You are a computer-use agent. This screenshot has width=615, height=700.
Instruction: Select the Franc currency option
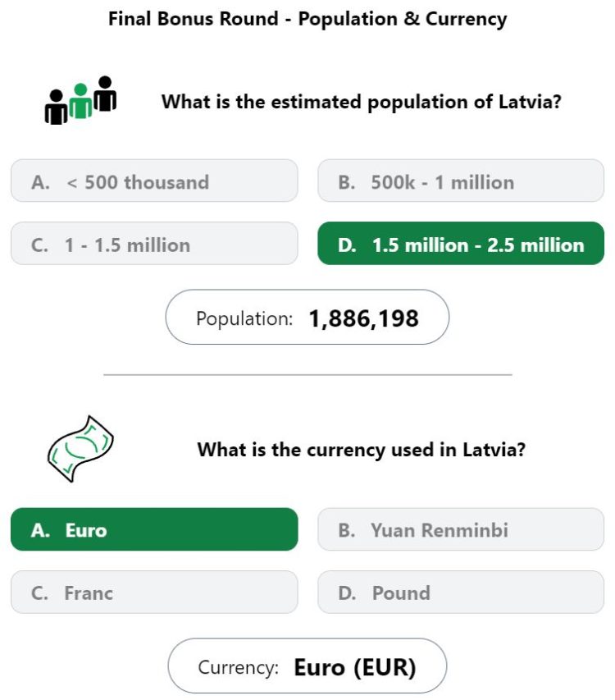(x=154, y=592)
